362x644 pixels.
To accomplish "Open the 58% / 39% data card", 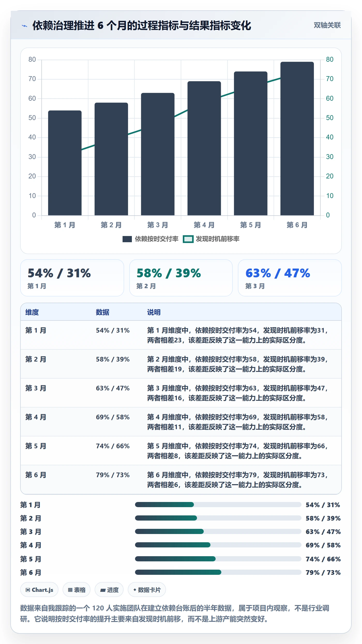I will pos(181,278).
